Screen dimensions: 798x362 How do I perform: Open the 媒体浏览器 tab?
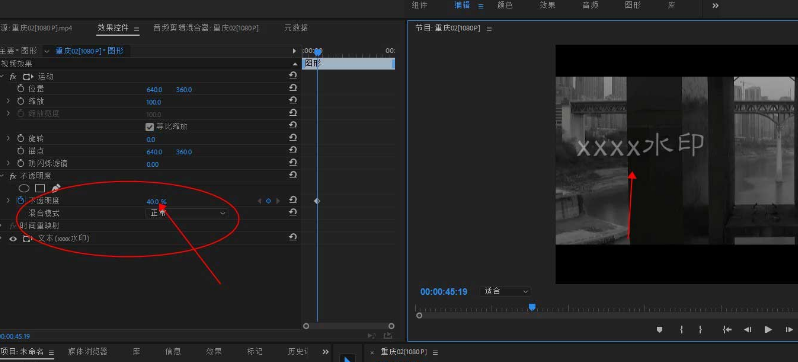pyautogui.click(x=88, y=351)
